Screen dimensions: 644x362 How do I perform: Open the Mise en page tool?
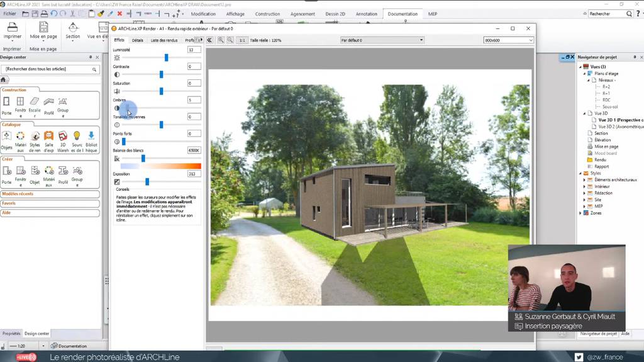click(x=43, y=30)
